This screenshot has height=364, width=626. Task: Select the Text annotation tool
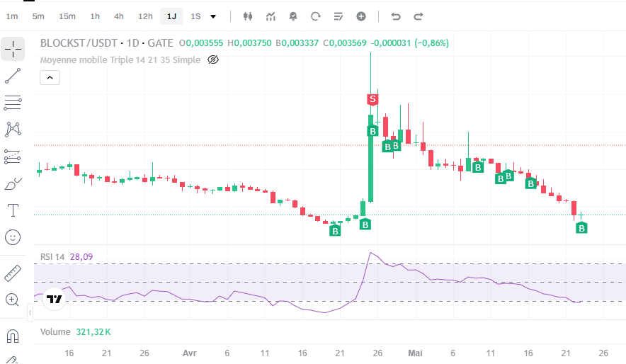pyautogui.click(x=13, y=210)
